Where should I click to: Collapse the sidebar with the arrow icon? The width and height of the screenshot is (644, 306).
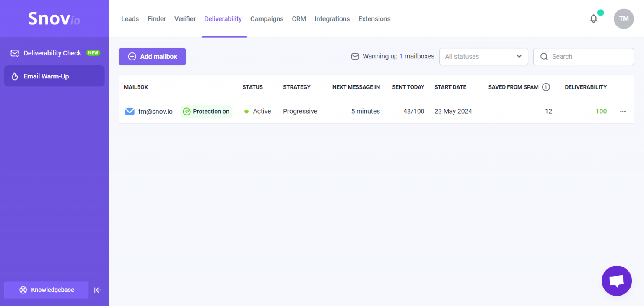click(x=98, y=290)
